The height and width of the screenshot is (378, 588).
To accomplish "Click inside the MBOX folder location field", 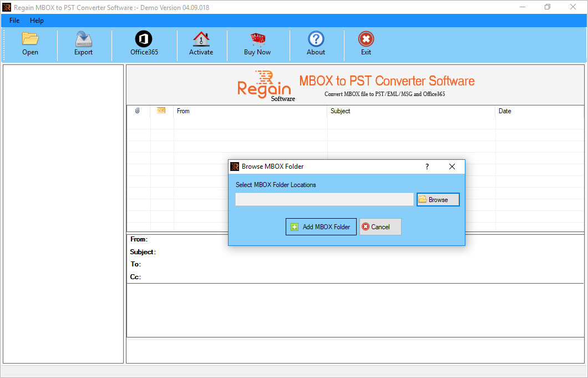I will click(x=324, y=199).
